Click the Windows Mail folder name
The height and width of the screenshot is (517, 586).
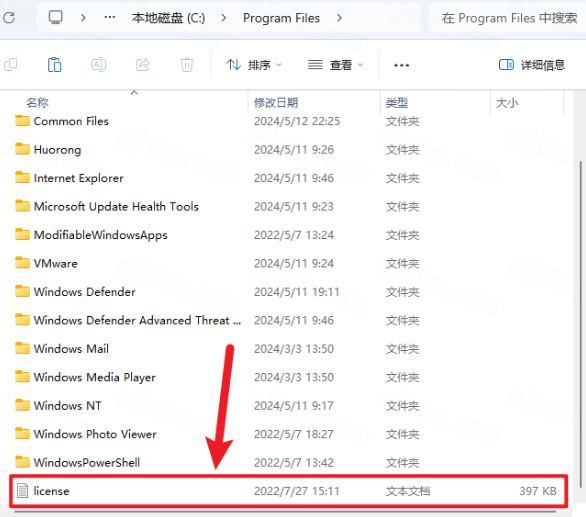71,348
